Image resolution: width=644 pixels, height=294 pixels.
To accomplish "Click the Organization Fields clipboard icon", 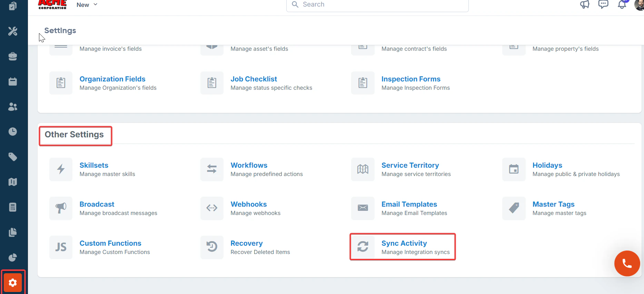I will tap(61, 83).
